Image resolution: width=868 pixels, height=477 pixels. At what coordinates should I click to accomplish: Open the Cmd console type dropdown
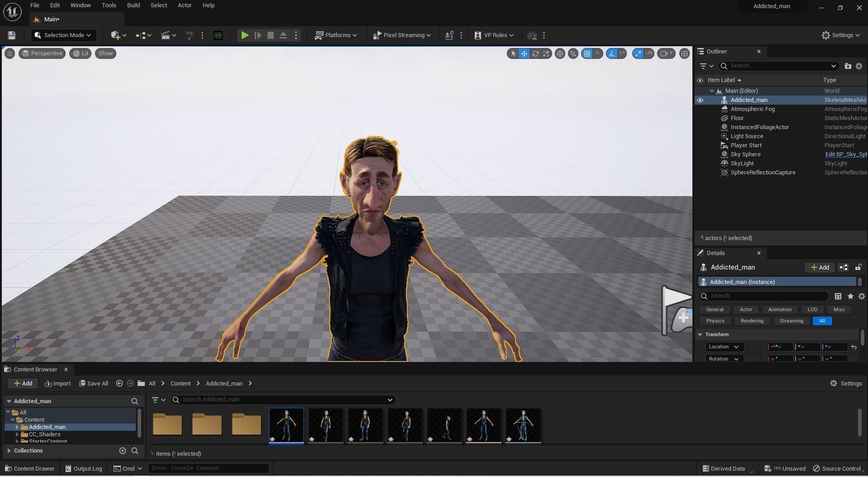pos(128,469)
